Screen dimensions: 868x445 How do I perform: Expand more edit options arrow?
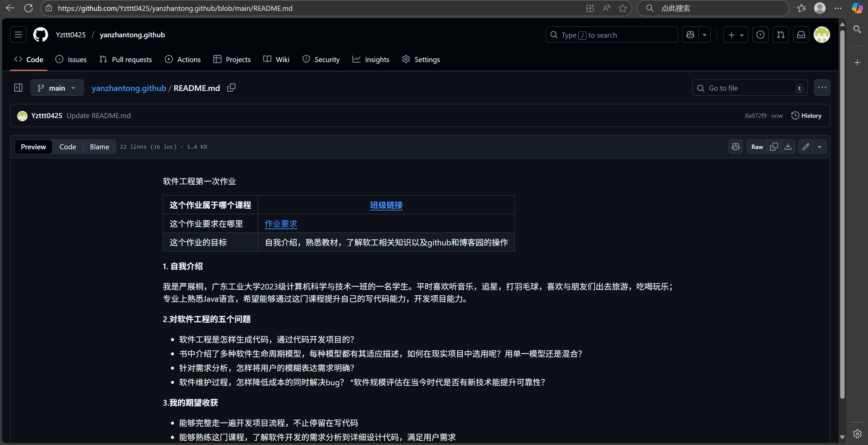tap(819, 147)
